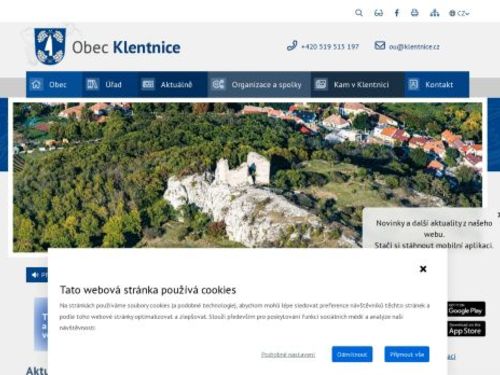Image resolution: width=500 pixels, height=375 pixels.
Task: Click the news icon beside Aktuálně
Action: click(148, 84)
